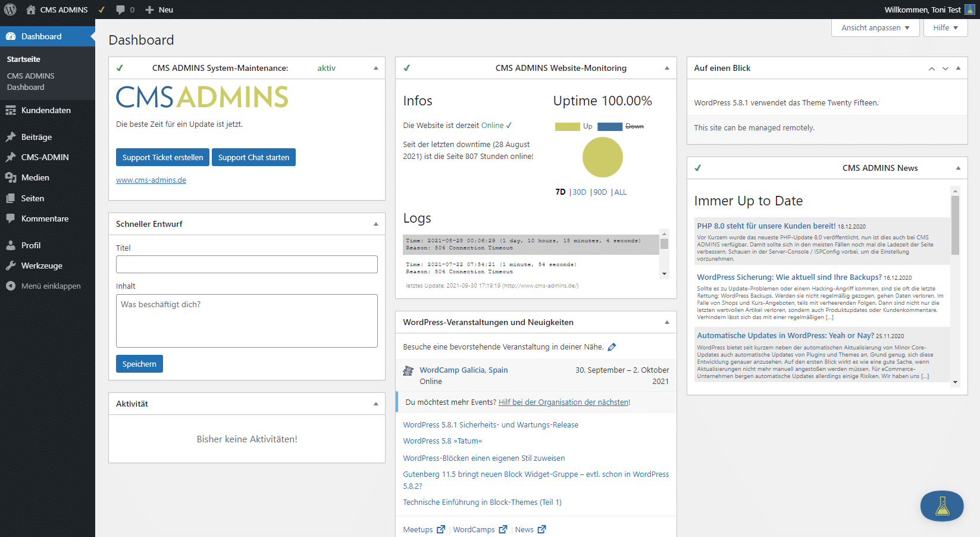Open WordPress 5.8 »Tatum« article
The image size is (980, 537).
coord(443,441)
